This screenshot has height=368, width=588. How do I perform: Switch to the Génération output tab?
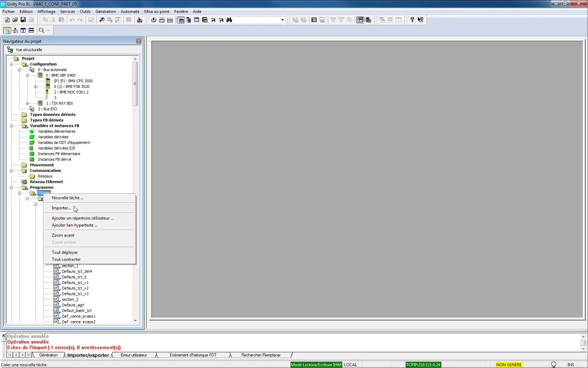click(48, 355)
